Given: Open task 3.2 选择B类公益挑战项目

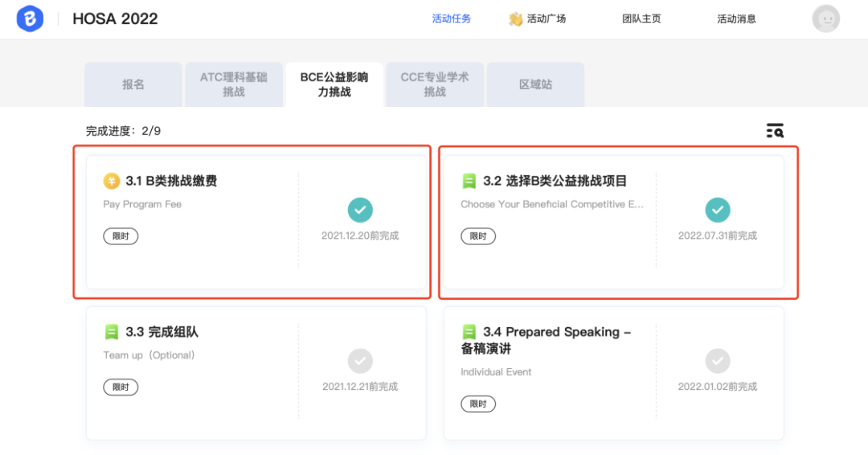Looking at the screenshot, I should pyautogui.click(x=614, y=222).
